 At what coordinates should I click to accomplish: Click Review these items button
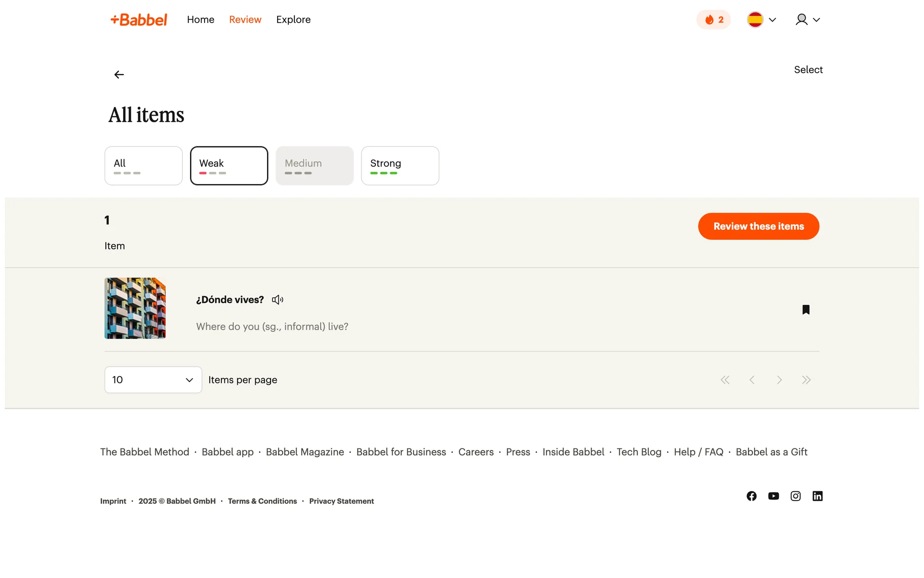(758, 226)
